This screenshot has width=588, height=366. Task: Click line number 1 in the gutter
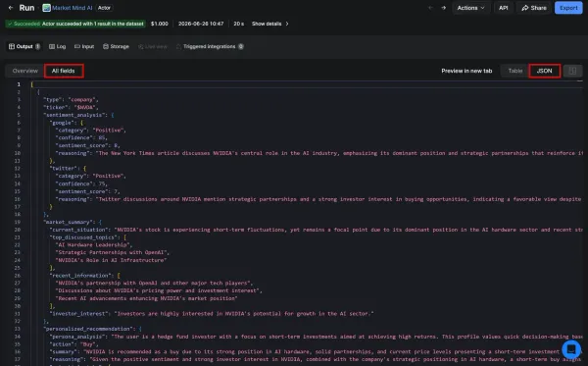pyautogui.click(x=19, y=84)
